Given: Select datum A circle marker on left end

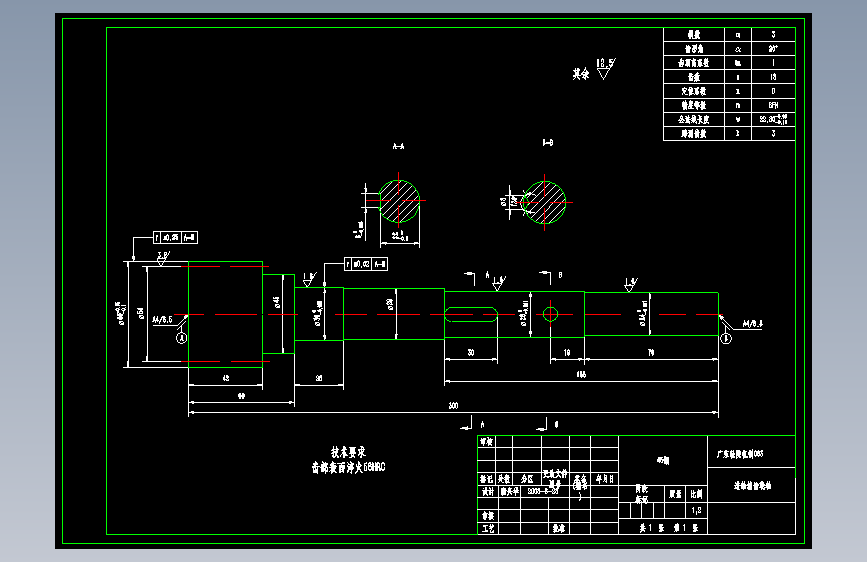Looking at the screenshot, I should 181,337.
